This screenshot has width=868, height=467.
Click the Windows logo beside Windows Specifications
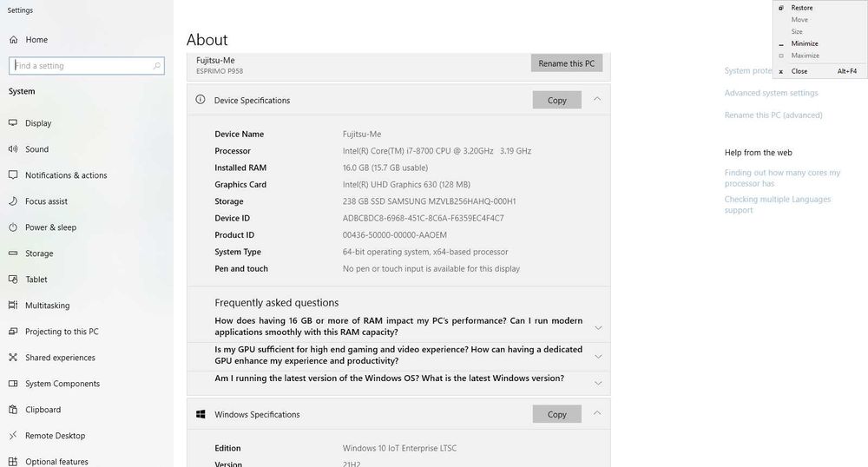point(201,414)
